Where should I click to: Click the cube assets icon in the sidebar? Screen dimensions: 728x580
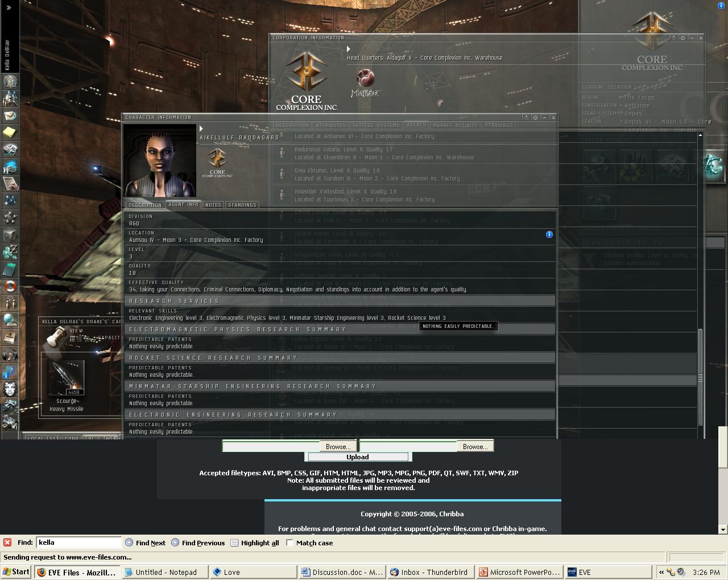tap(10, 235)
